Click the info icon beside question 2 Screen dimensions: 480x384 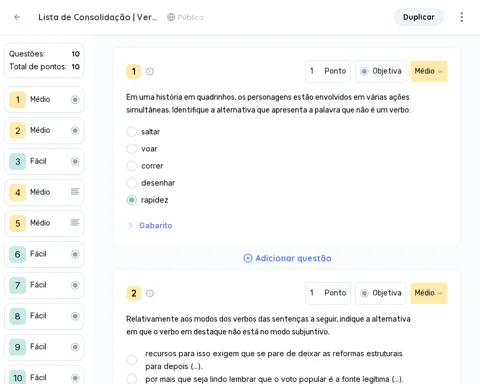click(x=150, y=293)
